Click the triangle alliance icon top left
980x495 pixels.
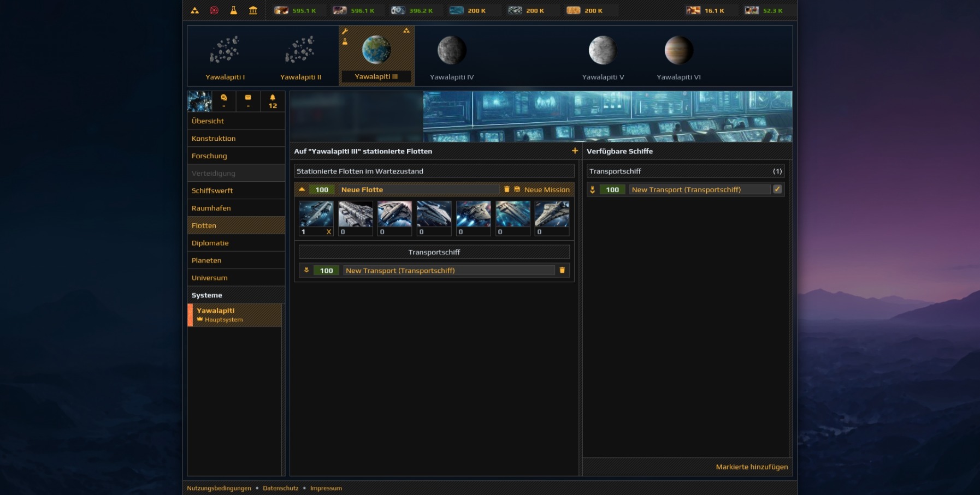click(x=193, y=10)
